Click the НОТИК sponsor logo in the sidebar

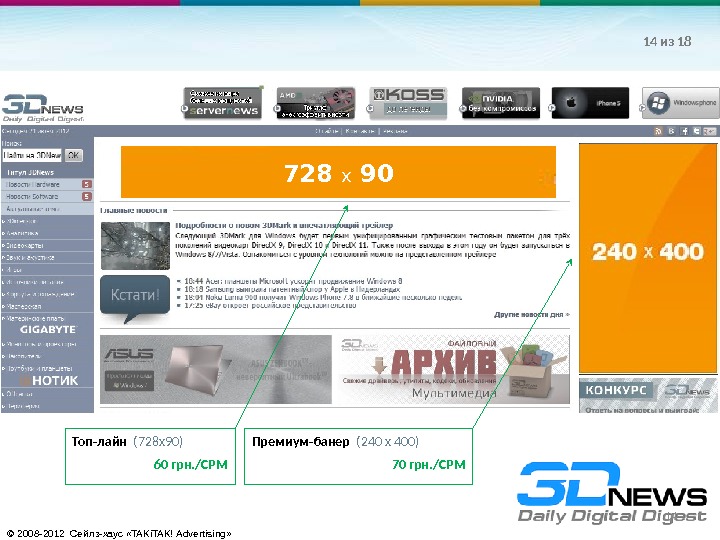pyautogui.click(x=50, y=381)
